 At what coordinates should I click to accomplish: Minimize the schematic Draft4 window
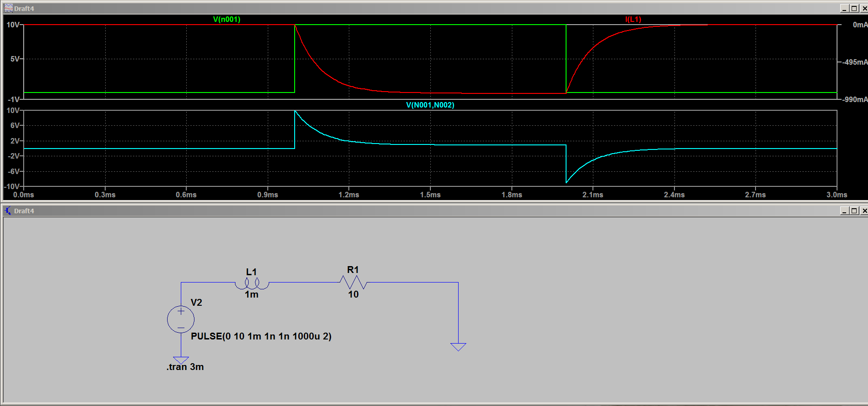(844, 211)
